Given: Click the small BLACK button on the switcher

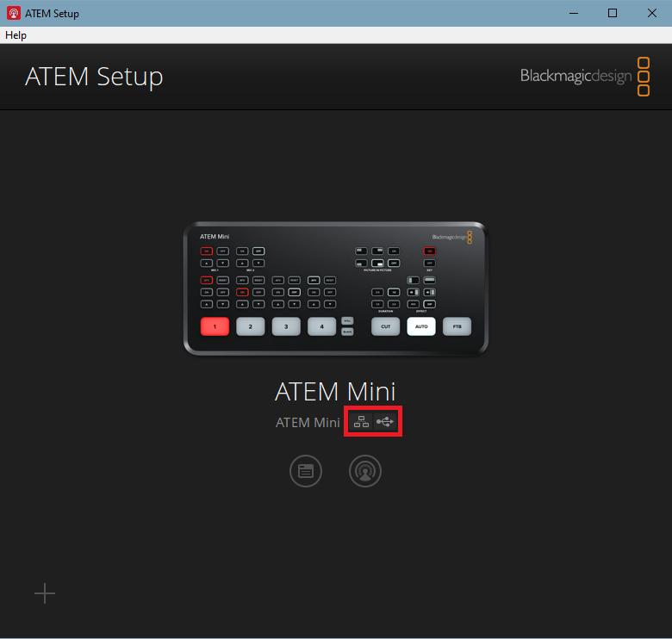Looking at the screenshot, I should point(347,332).
